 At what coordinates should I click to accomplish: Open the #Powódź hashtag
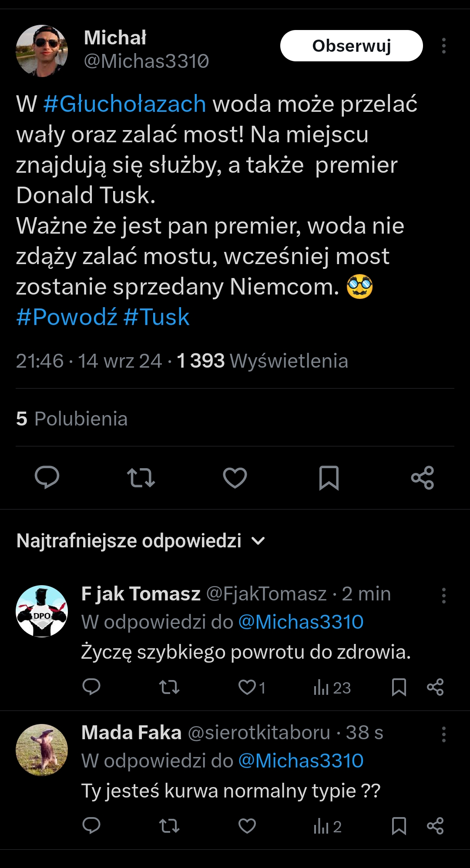pyautogui.click(x=67, y=317)
